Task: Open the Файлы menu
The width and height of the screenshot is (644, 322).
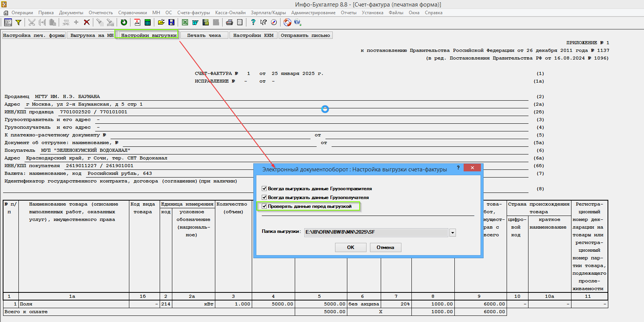Action: tap(396, 13)
